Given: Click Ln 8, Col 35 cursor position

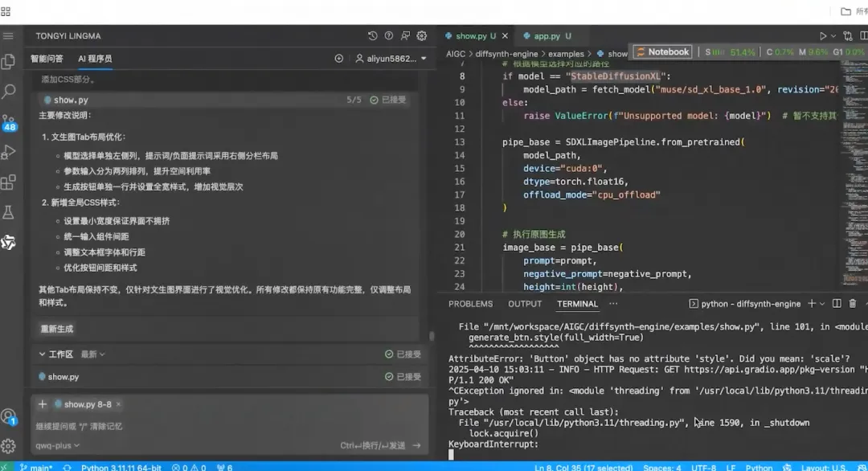Looking at the screenshot, I should coord(583,467).
